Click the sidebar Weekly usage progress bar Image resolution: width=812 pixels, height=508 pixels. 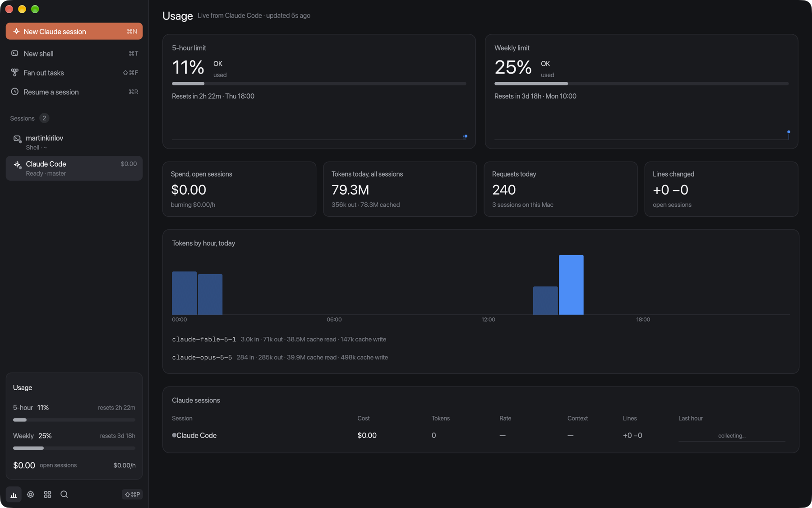point(74,448)
